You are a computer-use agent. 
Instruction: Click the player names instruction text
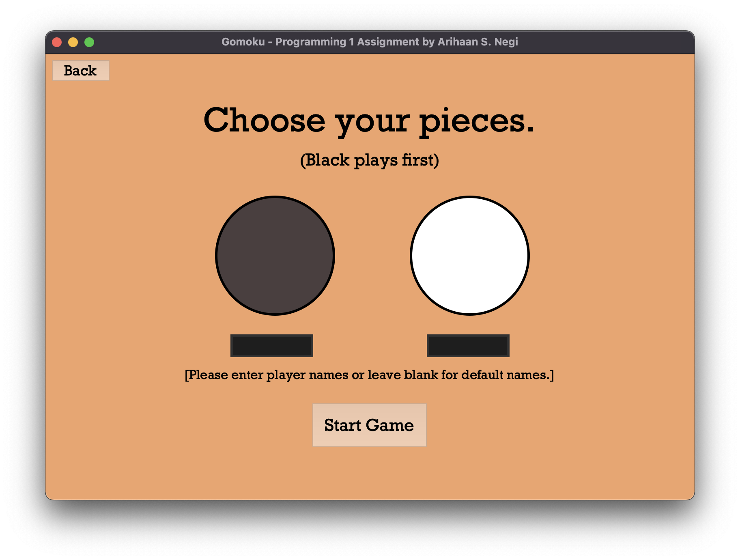tap(369, 375)
